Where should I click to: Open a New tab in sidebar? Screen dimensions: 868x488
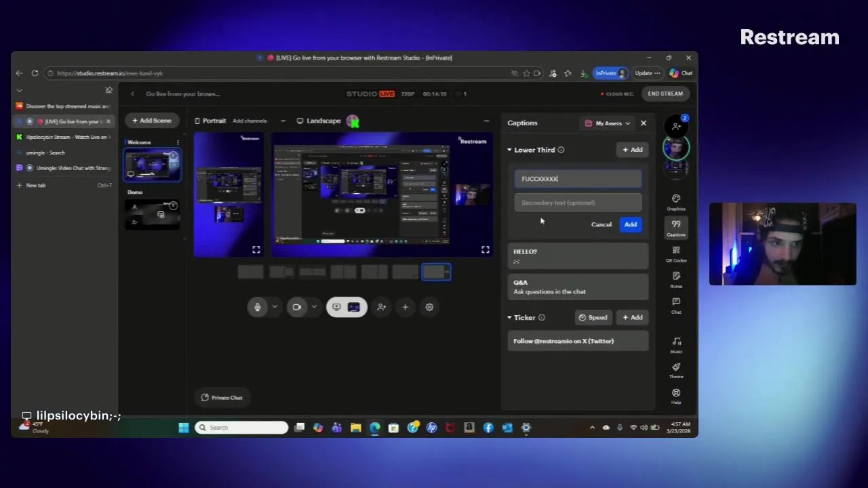(x=64, y=185)
